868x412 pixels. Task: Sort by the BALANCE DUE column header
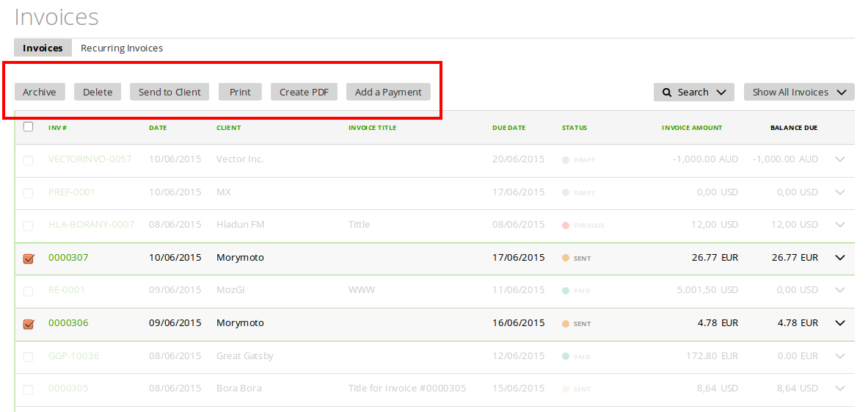click(794, 128)
